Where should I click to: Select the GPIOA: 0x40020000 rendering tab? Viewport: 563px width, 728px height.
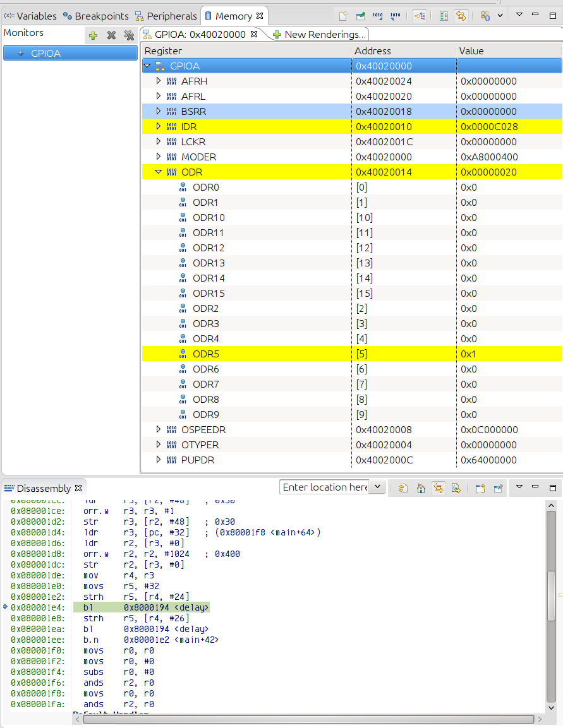tap(200, 34)
